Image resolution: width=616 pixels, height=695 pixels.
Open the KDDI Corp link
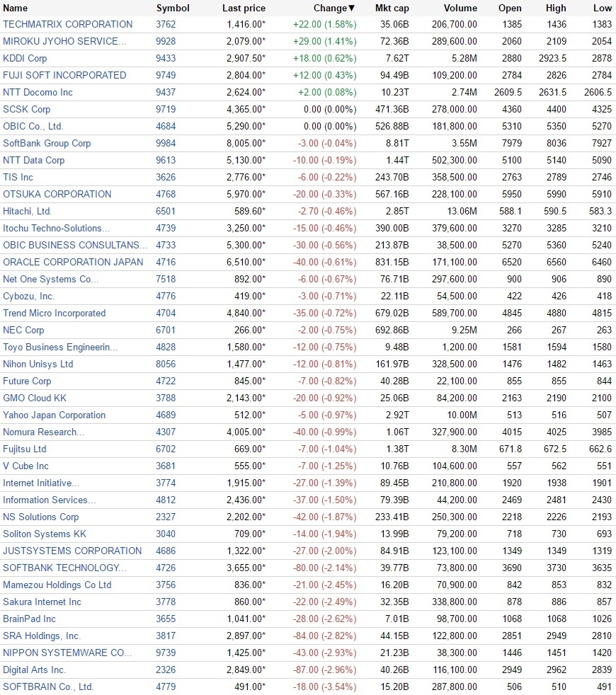point(25,58)
